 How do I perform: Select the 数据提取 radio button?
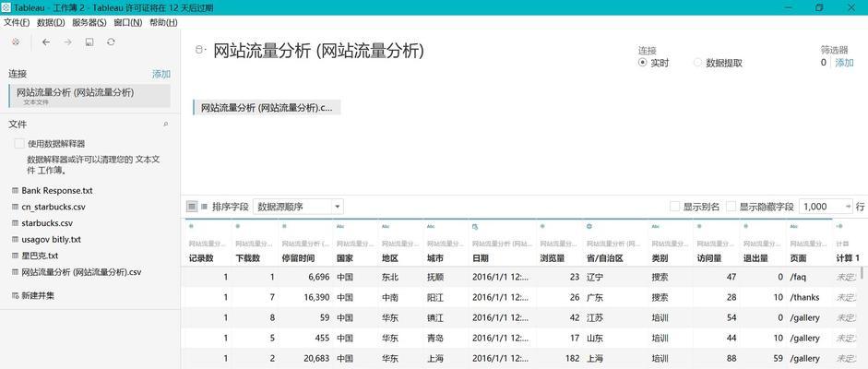coord(697,63)
